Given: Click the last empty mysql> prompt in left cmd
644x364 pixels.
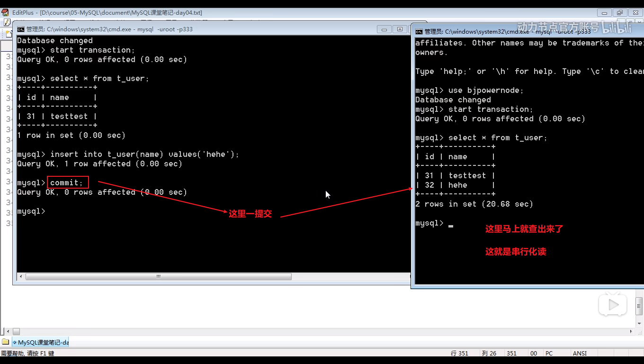Looking at the screenshot, I should [31, 211].
